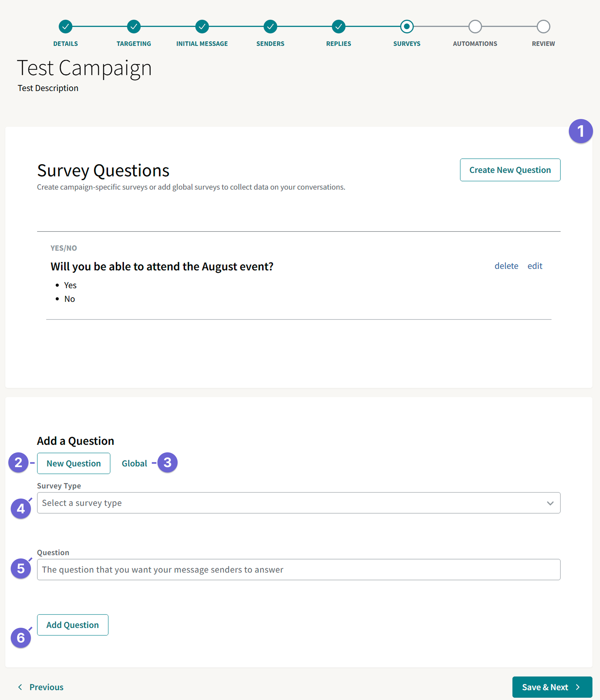Click Save & Next to continue

552,687
